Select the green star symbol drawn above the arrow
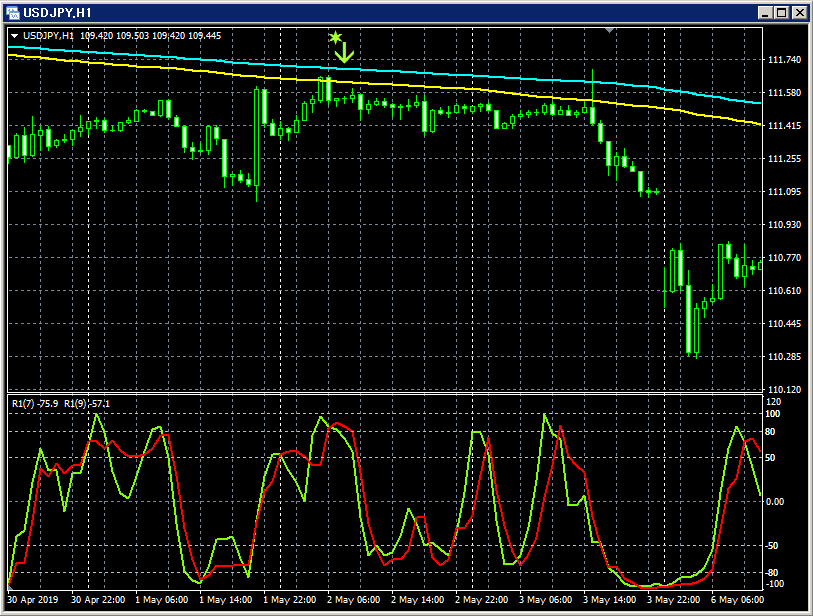The height and width of the screenshot is (616, 813). (335, 37)
